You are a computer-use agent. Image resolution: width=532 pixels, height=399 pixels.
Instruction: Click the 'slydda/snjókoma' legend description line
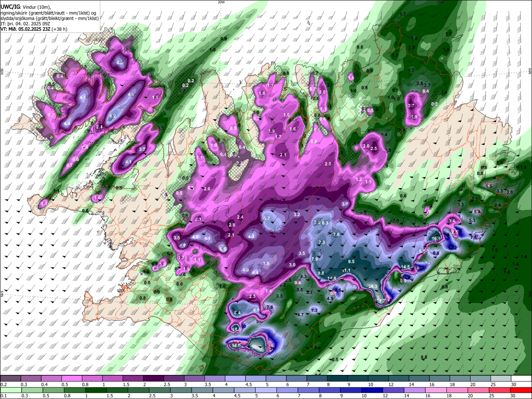(49, 18)
